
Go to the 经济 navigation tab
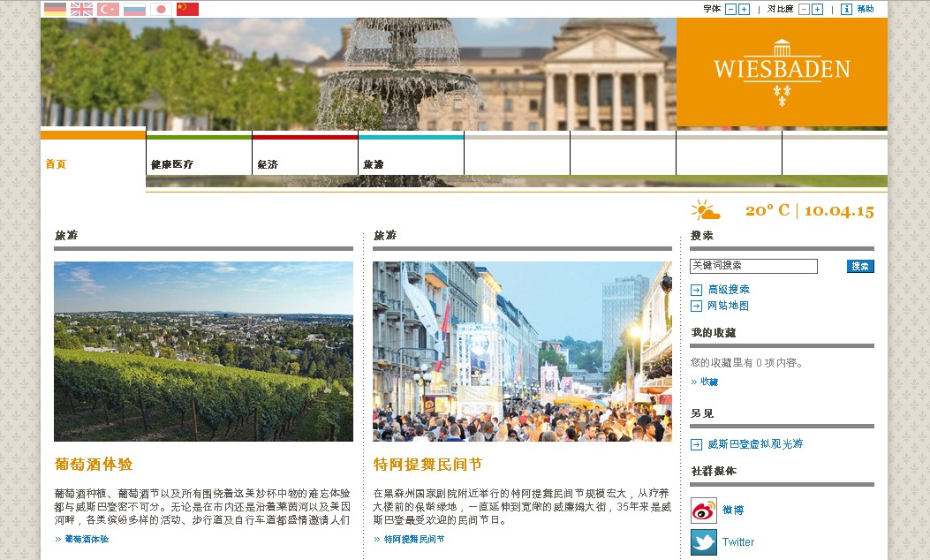point(268,164)
